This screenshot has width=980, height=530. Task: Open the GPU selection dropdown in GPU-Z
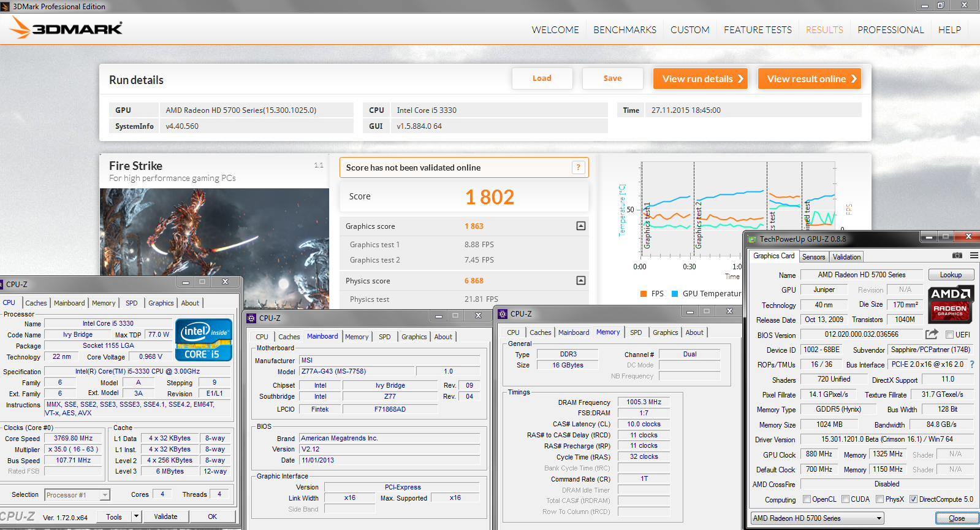click(818, 518)
